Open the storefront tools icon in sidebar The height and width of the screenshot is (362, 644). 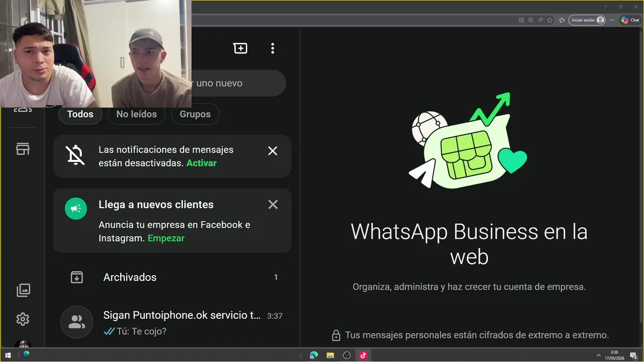23,149
